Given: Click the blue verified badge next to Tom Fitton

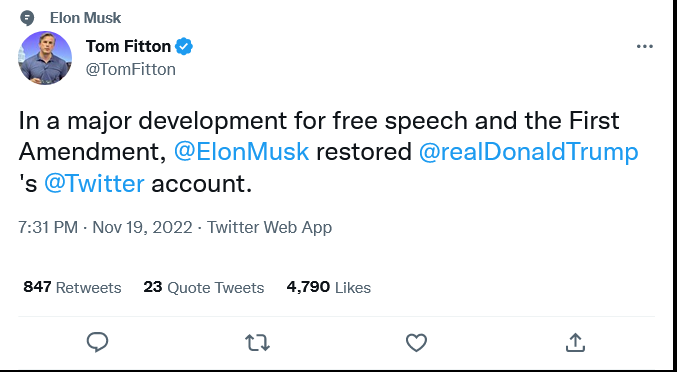Looking at the screenshot, I should tap(184, 46).
